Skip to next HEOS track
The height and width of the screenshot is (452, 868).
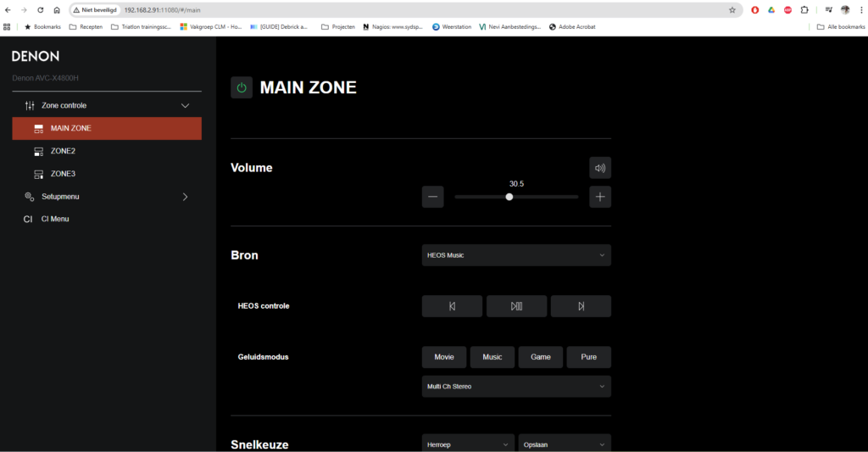581,306
